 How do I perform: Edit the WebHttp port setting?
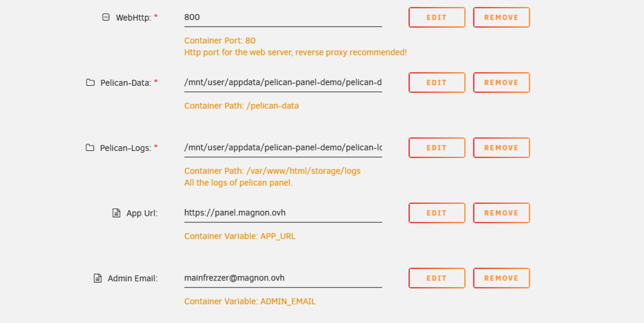click(437, 17)
